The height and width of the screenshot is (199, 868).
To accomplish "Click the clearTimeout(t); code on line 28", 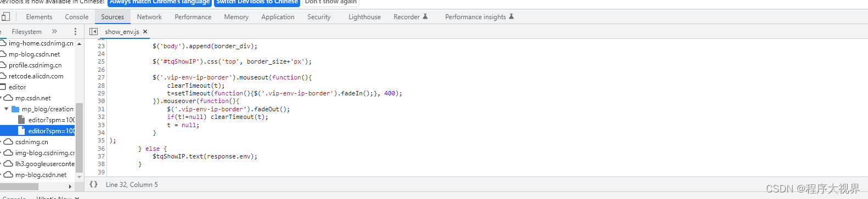I will (196, 86).
